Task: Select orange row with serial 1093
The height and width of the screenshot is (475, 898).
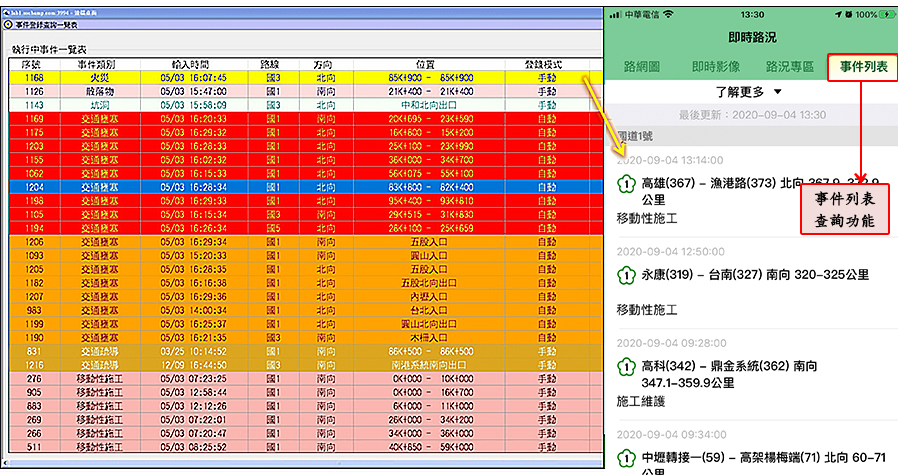Action: [304, 256]
